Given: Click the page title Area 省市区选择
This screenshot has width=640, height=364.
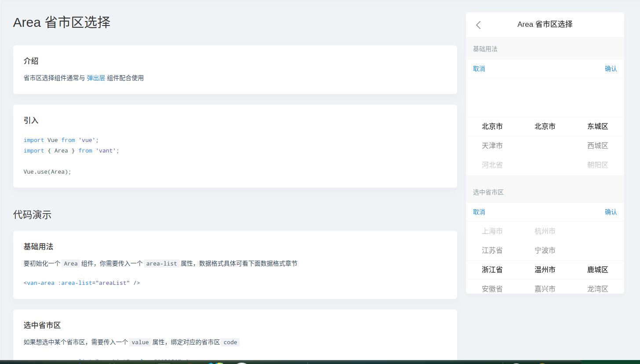Looking at the screenshot, I should (62, 22).
